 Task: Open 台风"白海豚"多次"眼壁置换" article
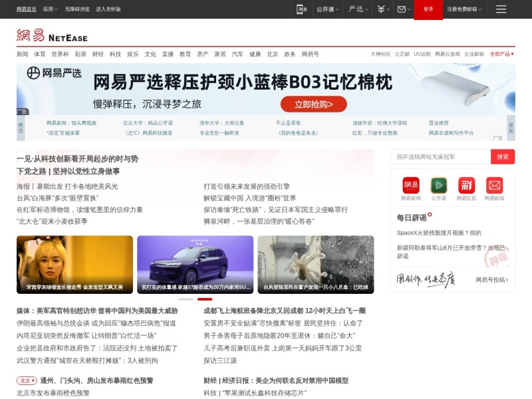[57, 198]
